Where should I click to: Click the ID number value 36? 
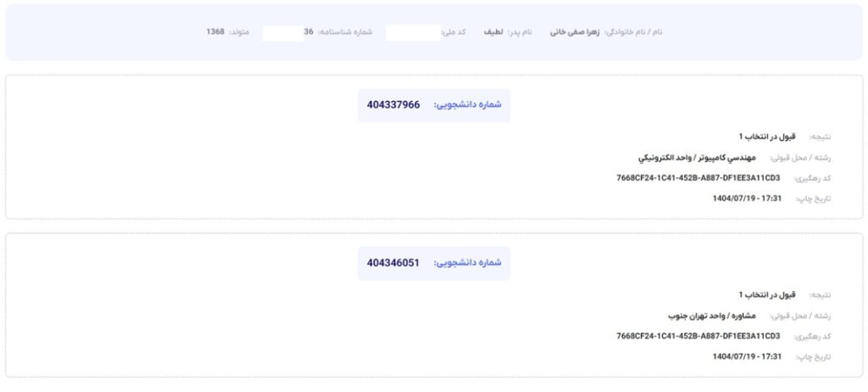[x=309, y=32]
